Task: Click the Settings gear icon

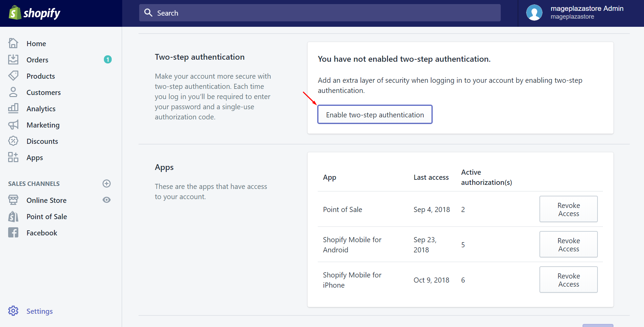Action: pos(13,311)
